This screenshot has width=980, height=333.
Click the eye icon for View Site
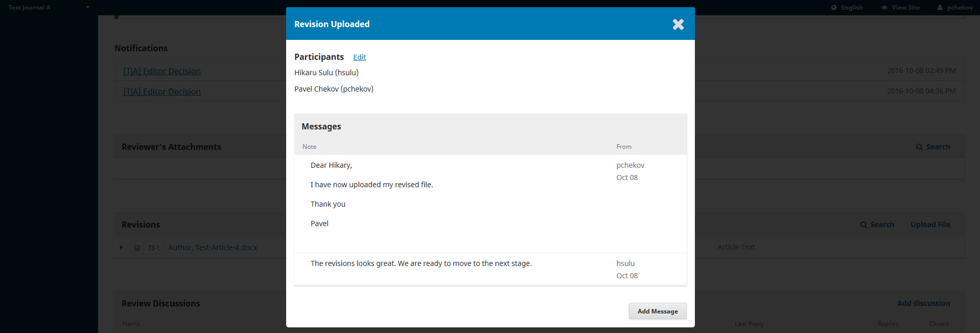[884, 8]
